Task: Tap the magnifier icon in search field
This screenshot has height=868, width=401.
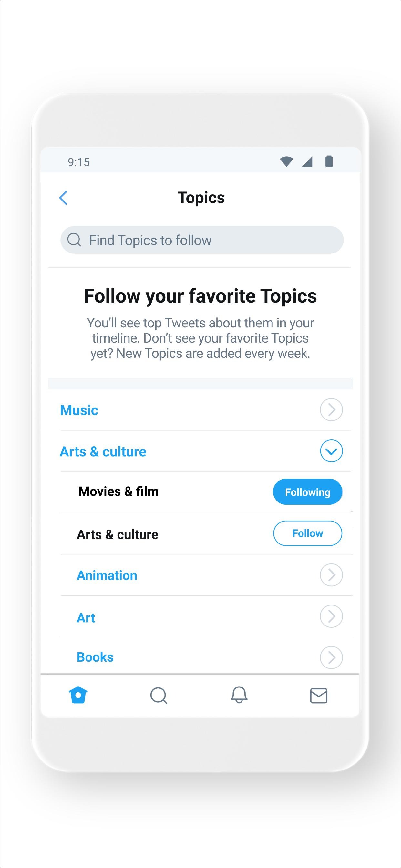Action: pyautogui.click(x=74, y=240)
